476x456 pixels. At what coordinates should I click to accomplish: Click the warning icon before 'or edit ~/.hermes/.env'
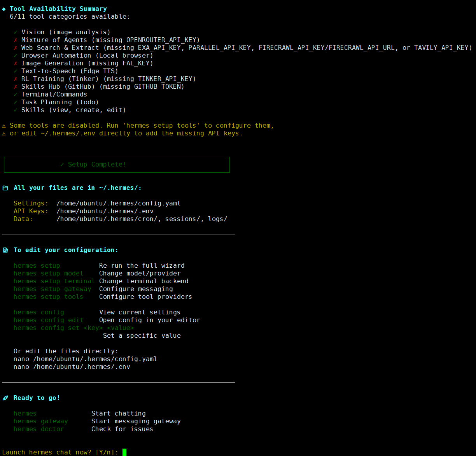click(4, 133)
